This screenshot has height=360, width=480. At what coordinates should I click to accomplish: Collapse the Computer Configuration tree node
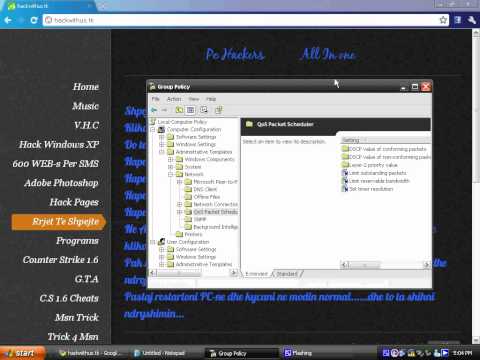point(153,129)
